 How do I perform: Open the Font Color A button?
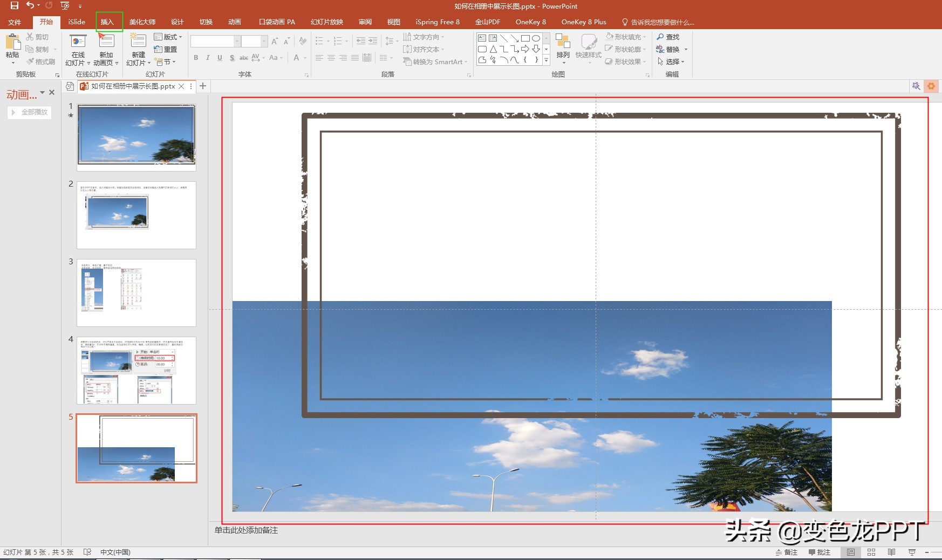tap(296, 58)
